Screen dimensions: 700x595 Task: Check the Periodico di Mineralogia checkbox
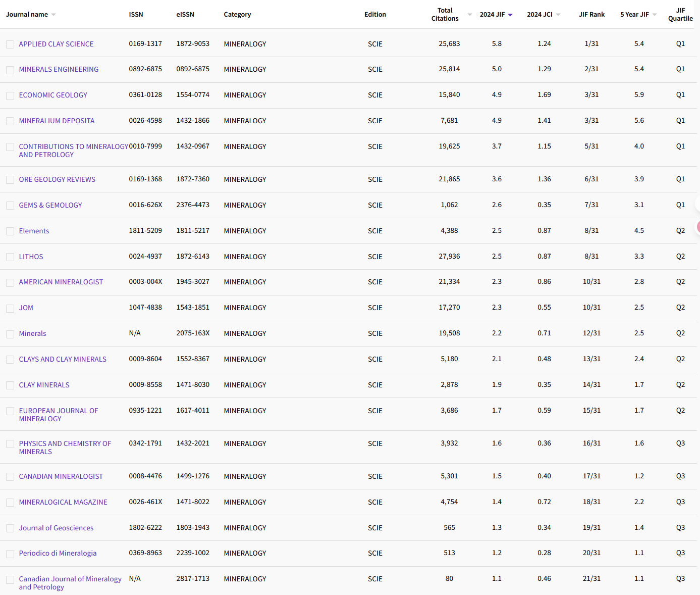(x=10, y=554)
